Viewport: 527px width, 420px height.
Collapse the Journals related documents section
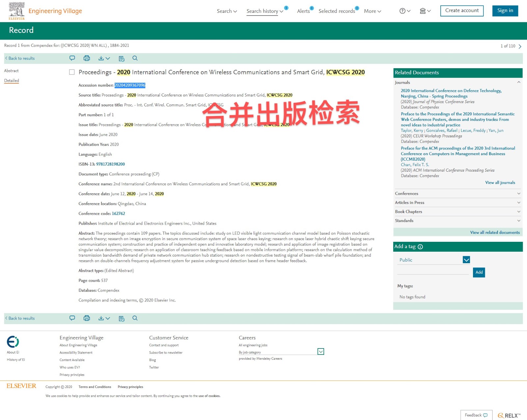click(x=518, y=82)
